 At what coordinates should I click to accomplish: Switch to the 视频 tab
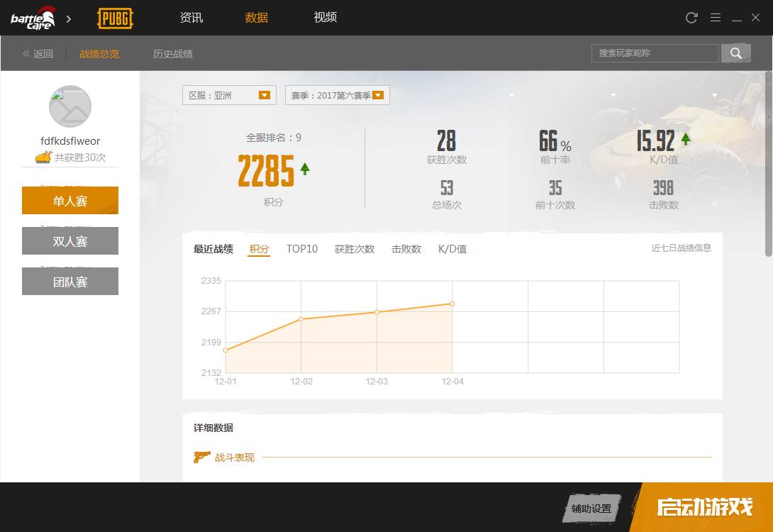tap(325, 17)
